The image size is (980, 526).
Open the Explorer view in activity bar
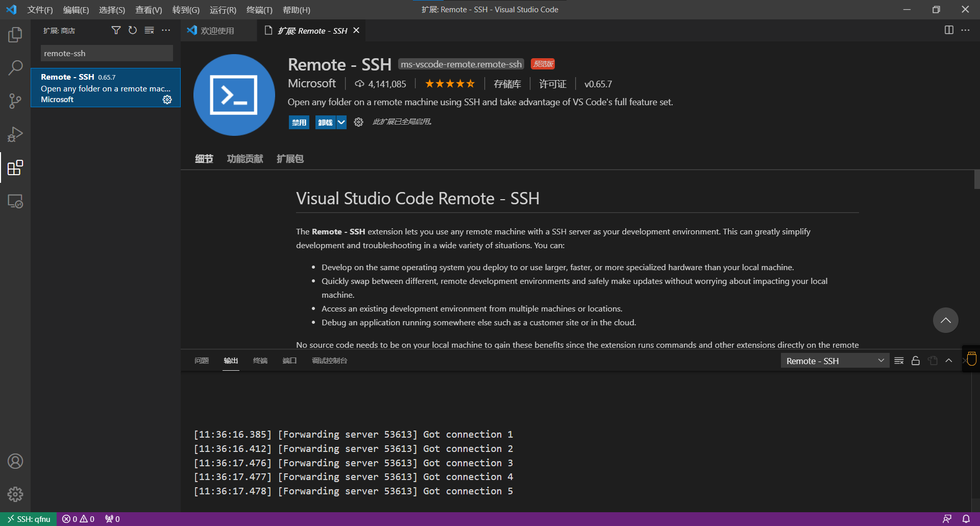pos(15,35)
